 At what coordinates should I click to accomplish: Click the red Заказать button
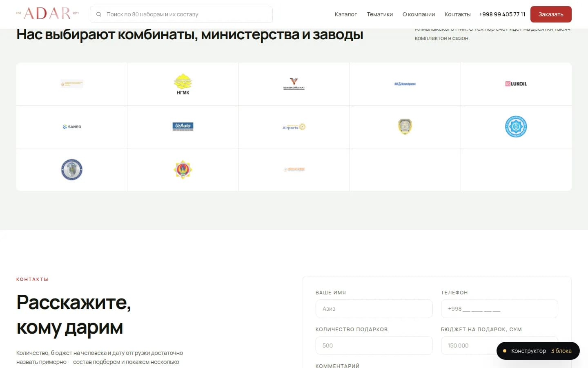click(x=551, y=14)
